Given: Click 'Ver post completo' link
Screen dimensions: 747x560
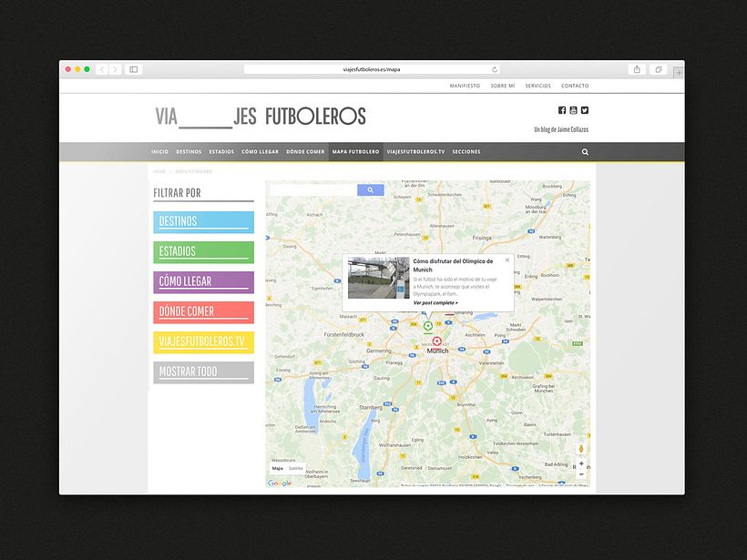Looking at the screenshot, I should (435, 303).
